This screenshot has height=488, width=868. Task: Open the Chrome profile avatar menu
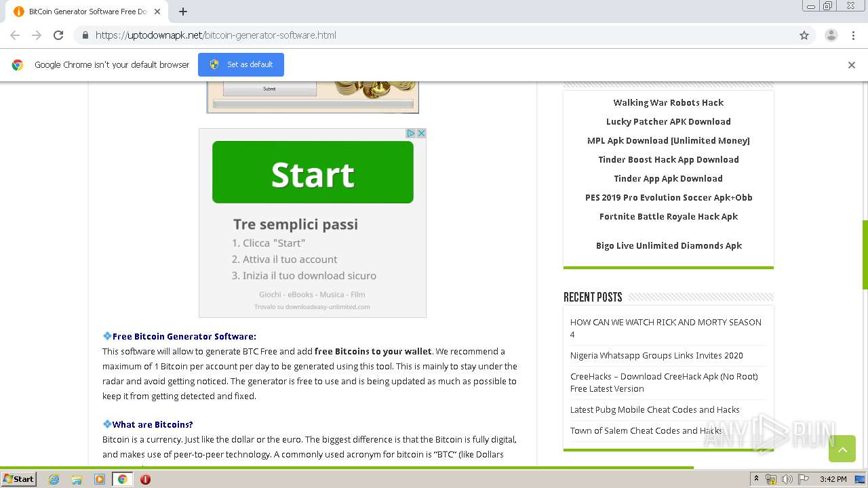pyautogui.click(x=831, y=35)
